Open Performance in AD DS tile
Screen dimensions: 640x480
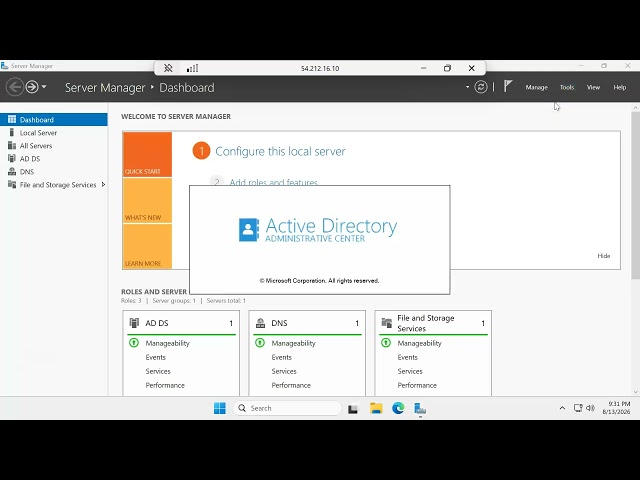tap(165, 385)
